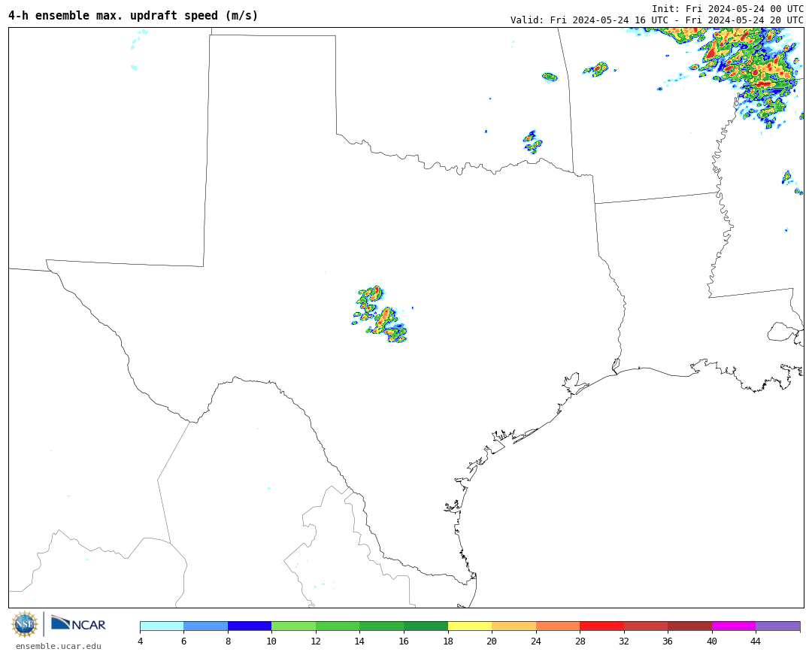Image resolution: width=812 pixels, height=655 pixels.
Task: Click the NCAR logo
Action: (78, 623)
